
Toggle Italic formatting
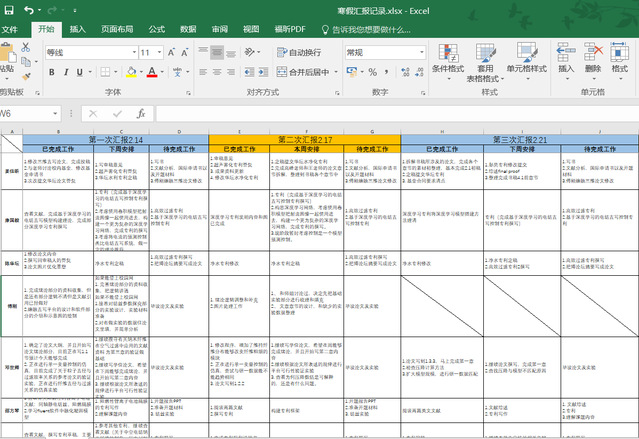point(67,72)
